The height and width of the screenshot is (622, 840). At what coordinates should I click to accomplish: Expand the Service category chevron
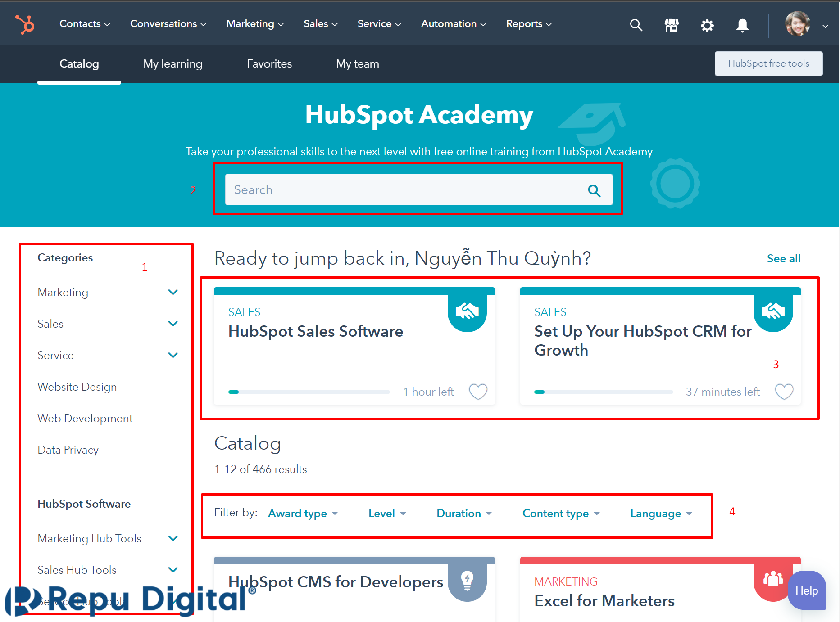click(x=173, y=355)
